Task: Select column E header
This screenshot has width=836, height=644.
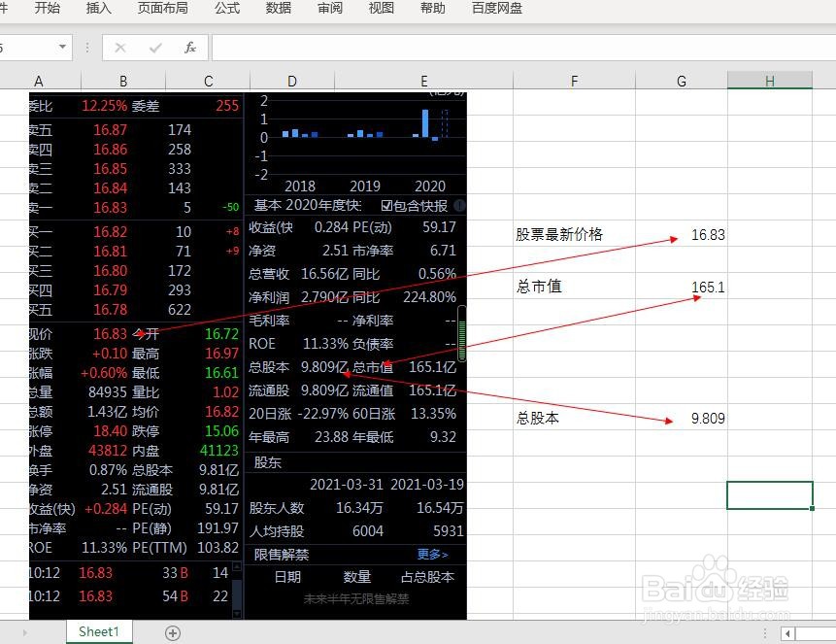Action: pyautogui.click(x=424, y=81)
